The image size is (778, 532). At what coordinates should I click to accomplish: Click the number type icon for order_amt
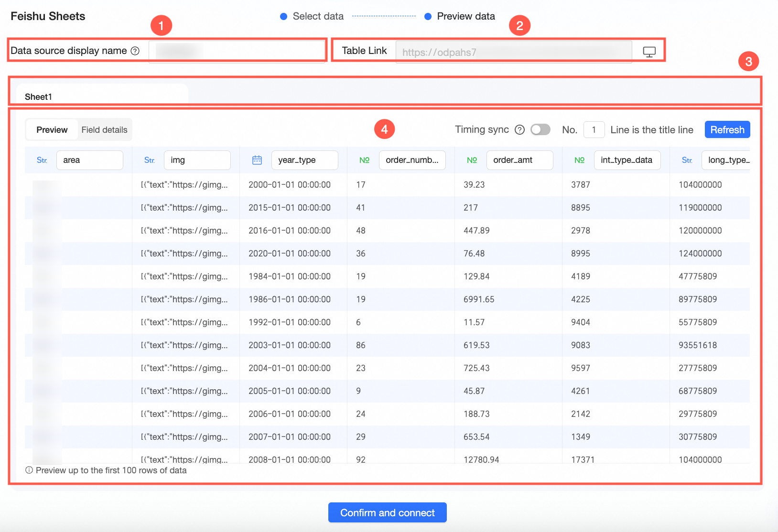pyautogui.click(x=472, y=160)
